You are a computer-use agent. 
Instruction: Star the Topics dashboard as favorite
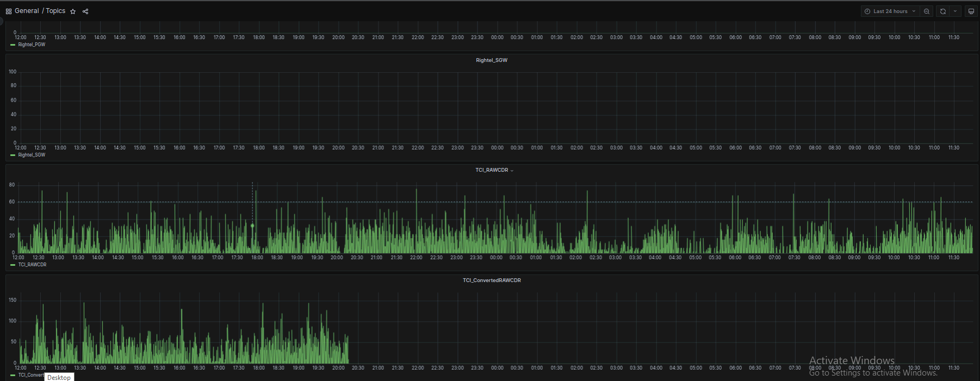[73, 11]
